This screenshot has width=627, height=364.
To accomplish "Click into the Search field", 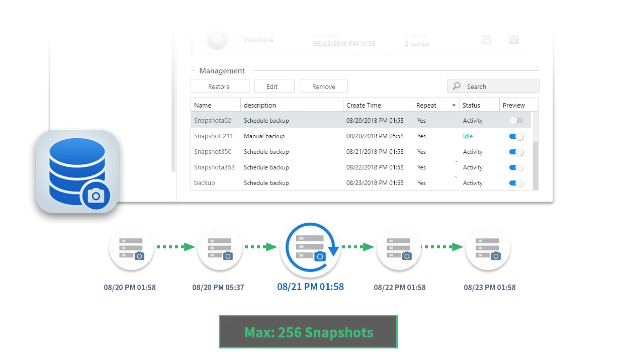I will (493, 86).
